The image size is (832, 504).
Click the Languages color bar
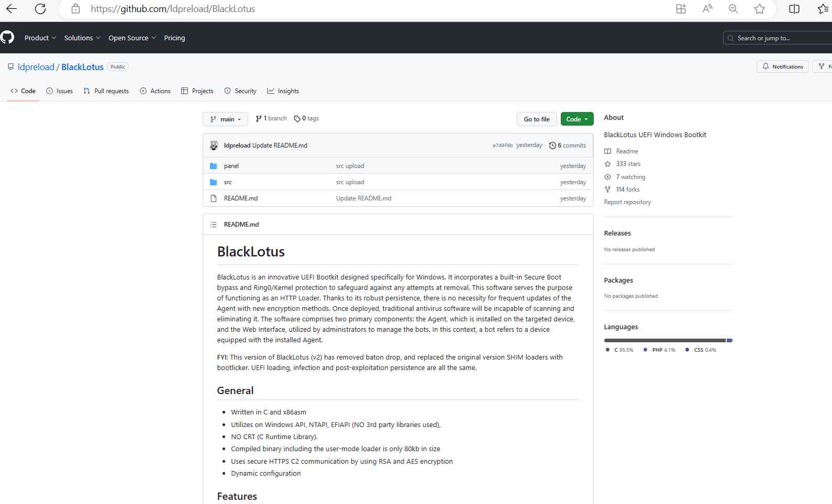(x=668, y=341)
